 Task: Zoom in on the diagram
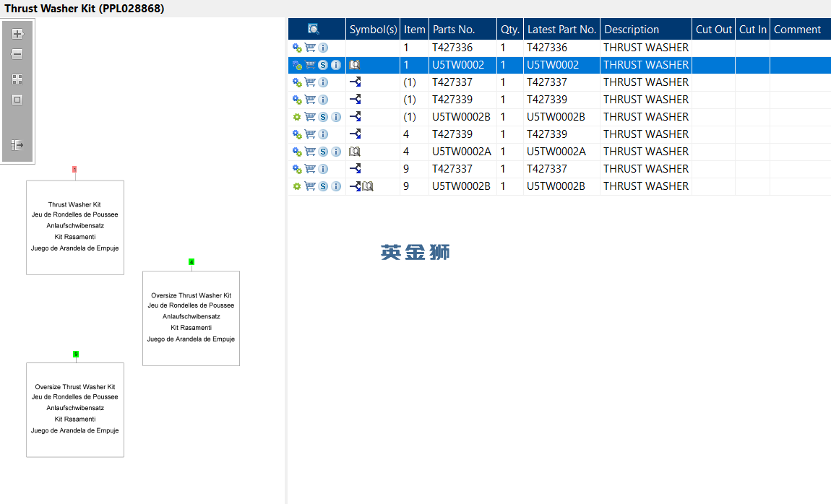tap(17, 34)
